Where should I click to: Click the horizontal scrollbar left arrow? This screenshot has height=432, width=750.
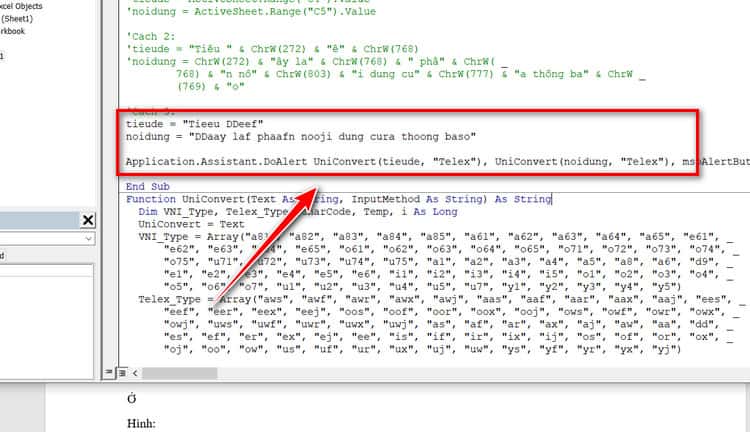(135, 372)
